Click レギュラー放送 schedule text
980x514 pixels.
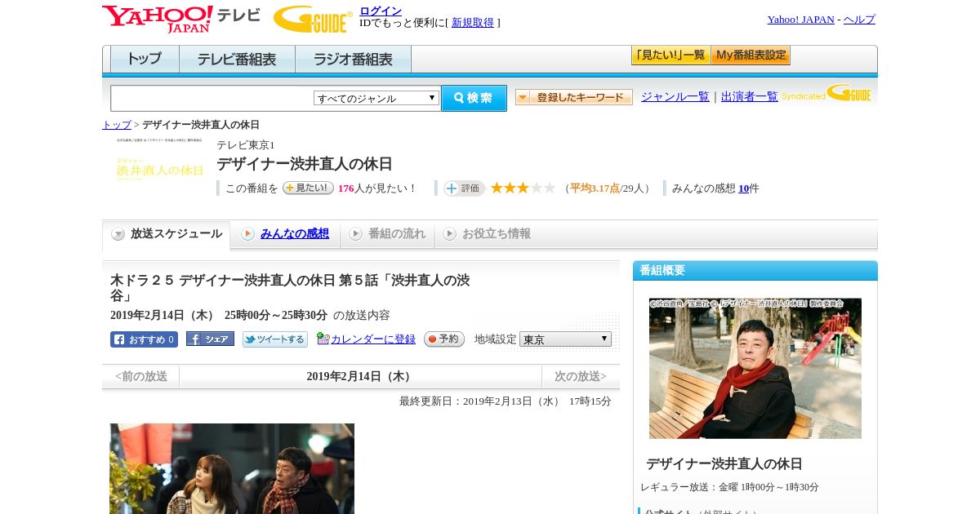click(x=729, y=487)
